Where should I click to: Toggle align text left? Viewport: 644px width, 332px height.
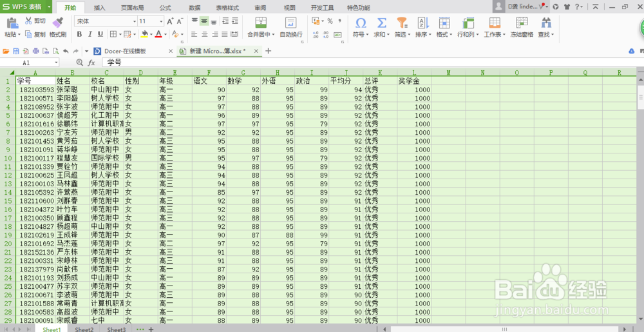coord(194,34)
